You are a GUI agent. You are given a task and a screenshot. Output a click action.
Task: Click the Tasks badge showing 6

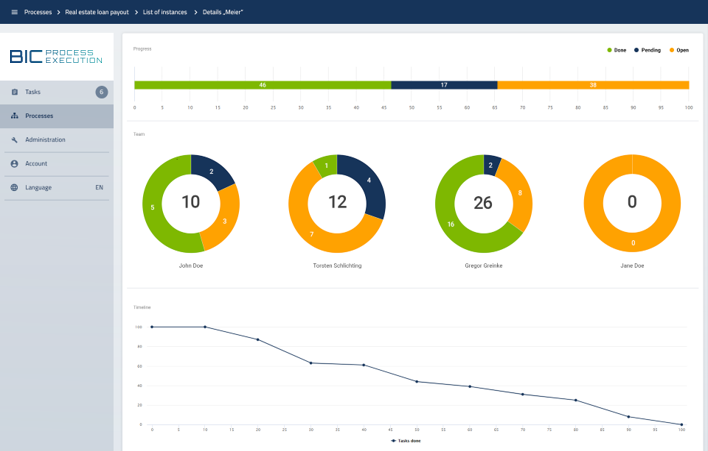click(102, 92)
